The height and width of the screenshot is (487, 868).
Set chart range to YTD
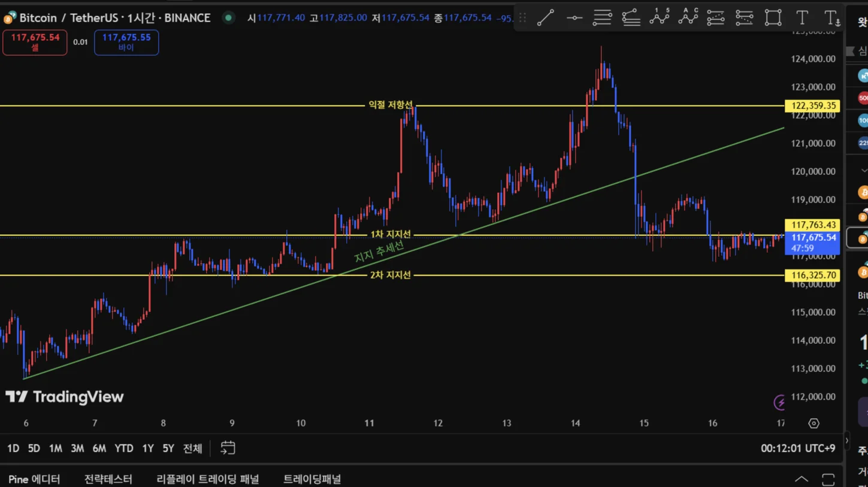123,448
